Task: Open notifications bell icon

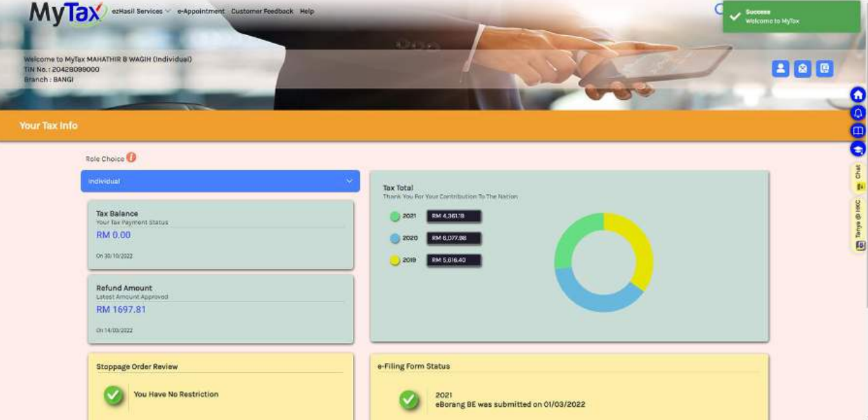Action: tap(858, 113)
